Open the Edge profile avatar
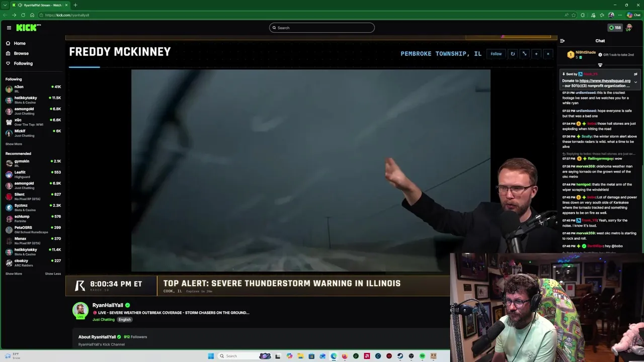This screenshot has height=362, width=644. 611,15
